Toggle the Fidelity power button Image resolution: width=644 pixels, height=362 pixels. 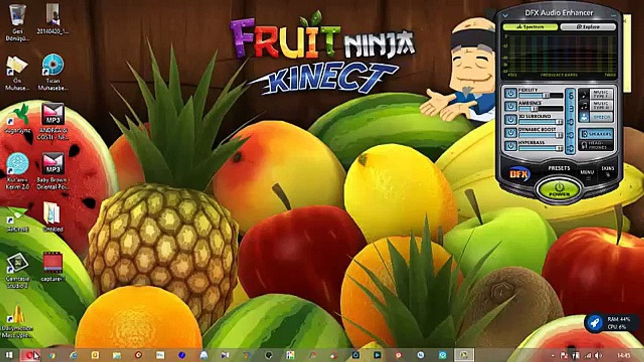(x=511, y=94)
